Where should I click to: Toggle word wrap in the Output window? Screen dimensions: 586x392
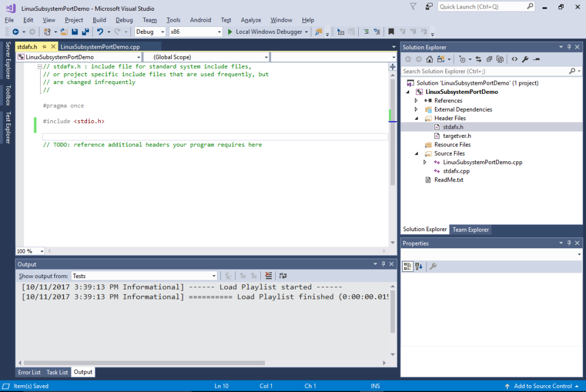click(283, 275)
